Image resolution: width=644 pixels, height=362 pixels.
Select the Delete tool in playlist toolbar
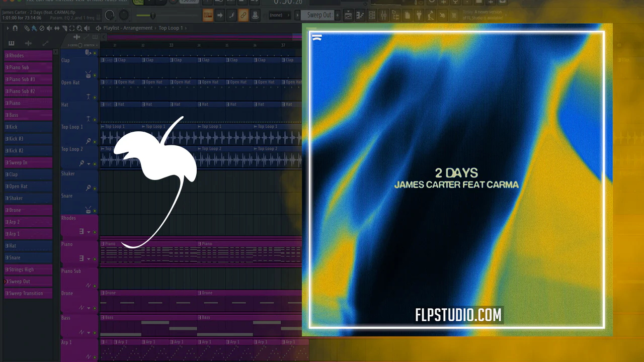[42, 28]
